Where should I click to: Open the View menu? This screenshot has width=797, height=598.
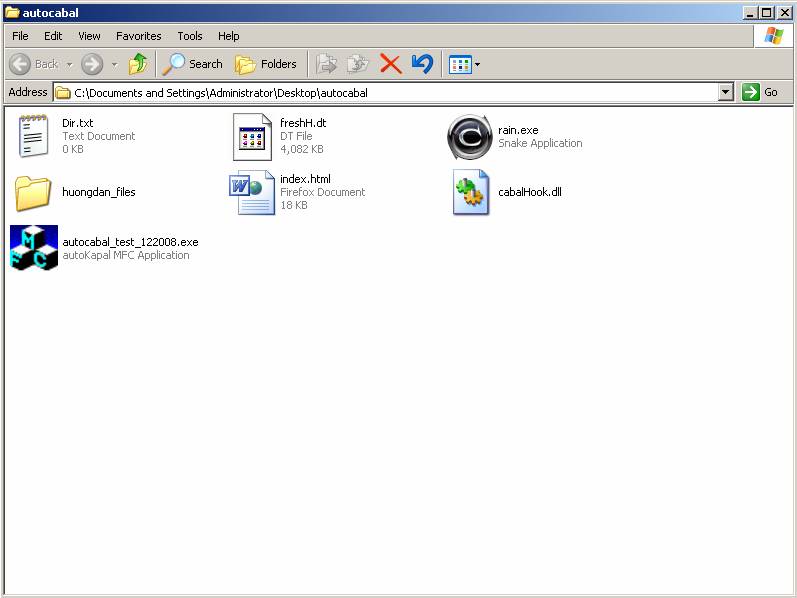tap(89, 36)
